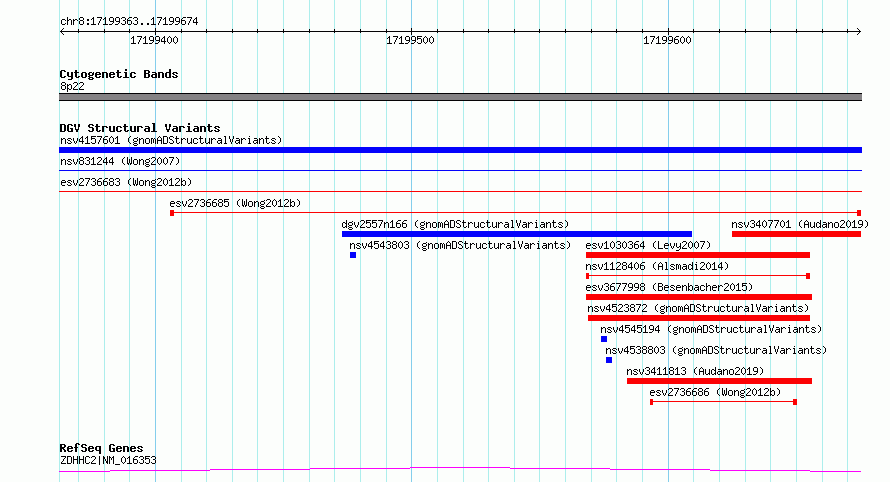The image size is (890, 482).
Task: Select the thick blue nsv4157601 variant bar
Action: pos(460,150)
